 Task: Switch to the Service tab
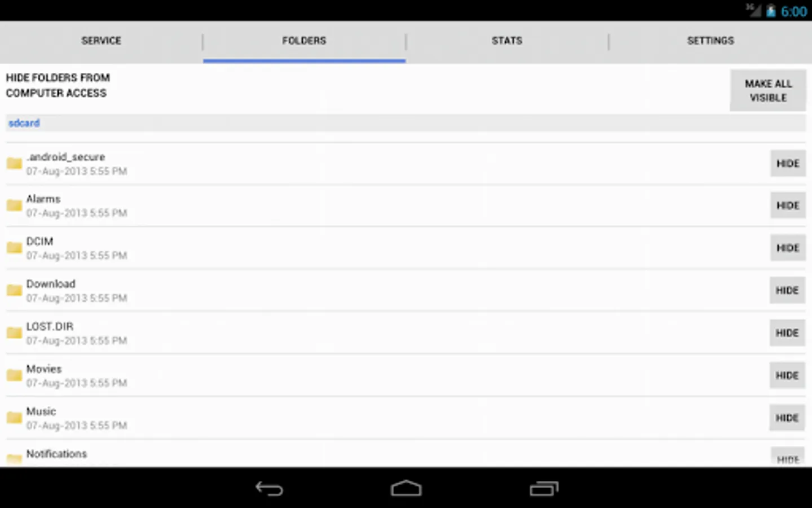tap(101, 41)
